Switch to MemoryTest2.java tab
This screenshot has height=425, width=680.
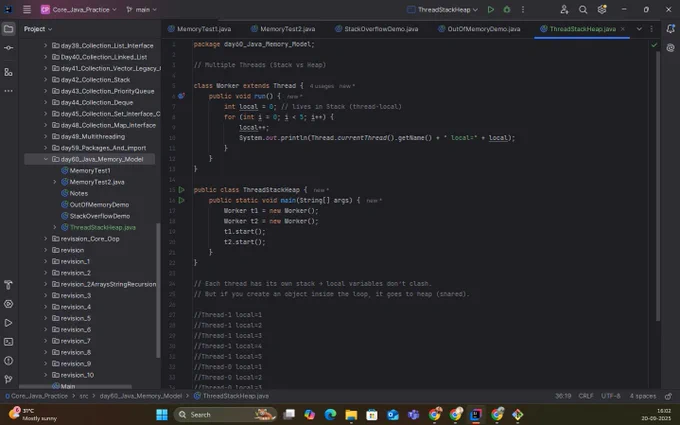coord(283,29)
